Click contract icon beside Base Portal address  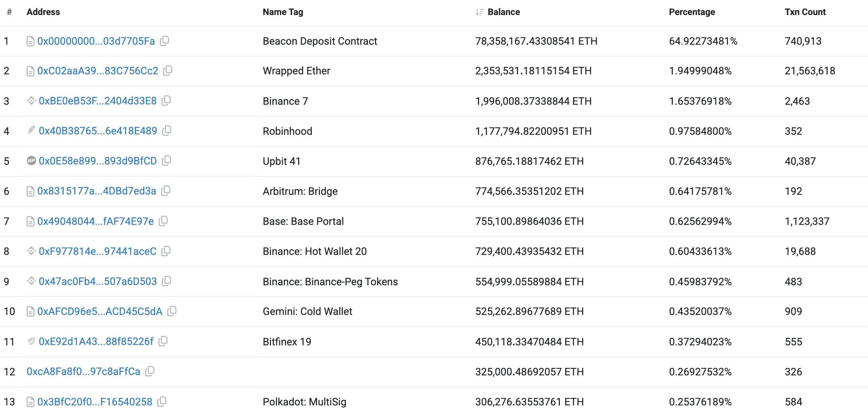(x=30, y=221)
